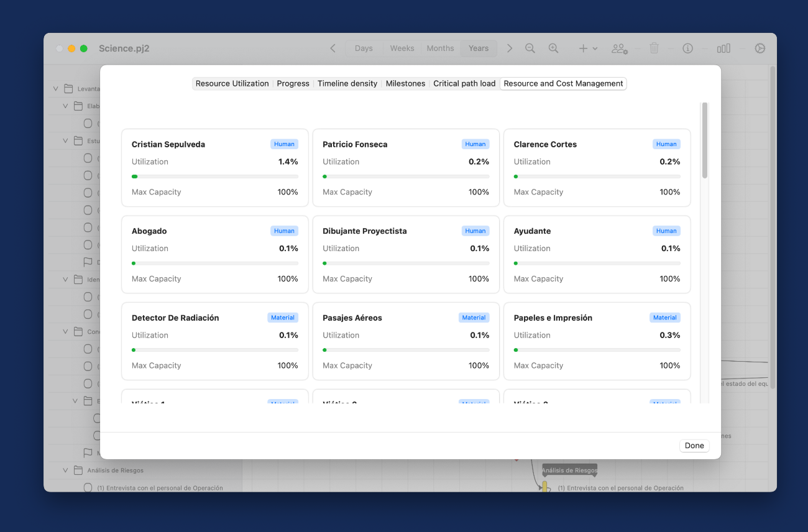
Task: Switch timescale to Weeks
Action: tap(402, 48)
